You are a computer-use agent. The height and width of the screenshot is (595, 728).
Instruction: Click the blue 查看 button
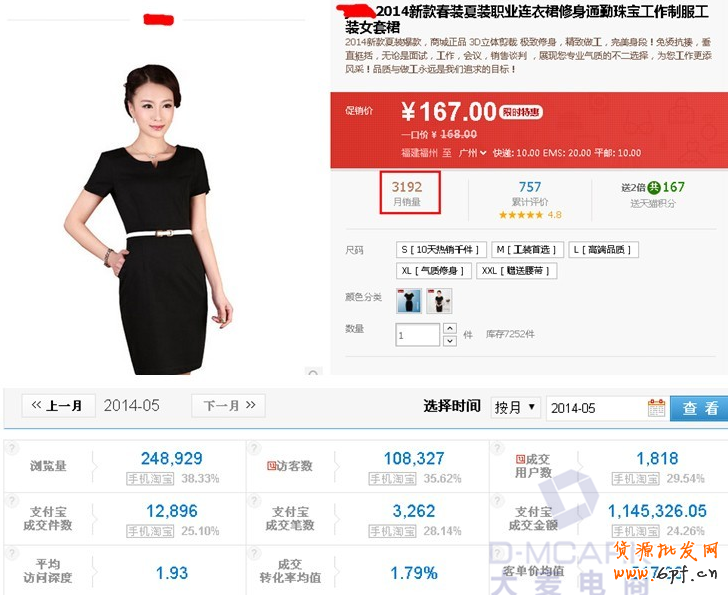(x=700, y=408)
